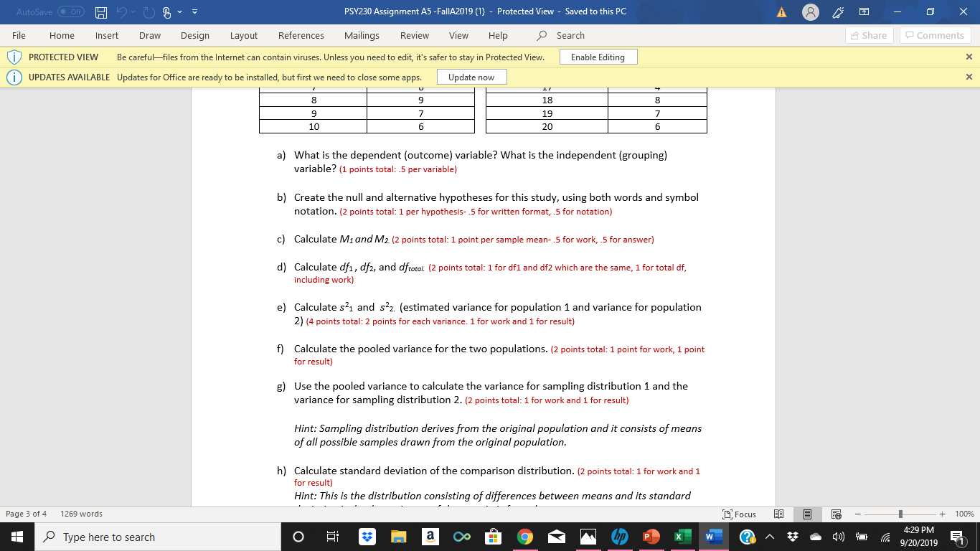Close the Updates Available notification

tap(969, 77)
